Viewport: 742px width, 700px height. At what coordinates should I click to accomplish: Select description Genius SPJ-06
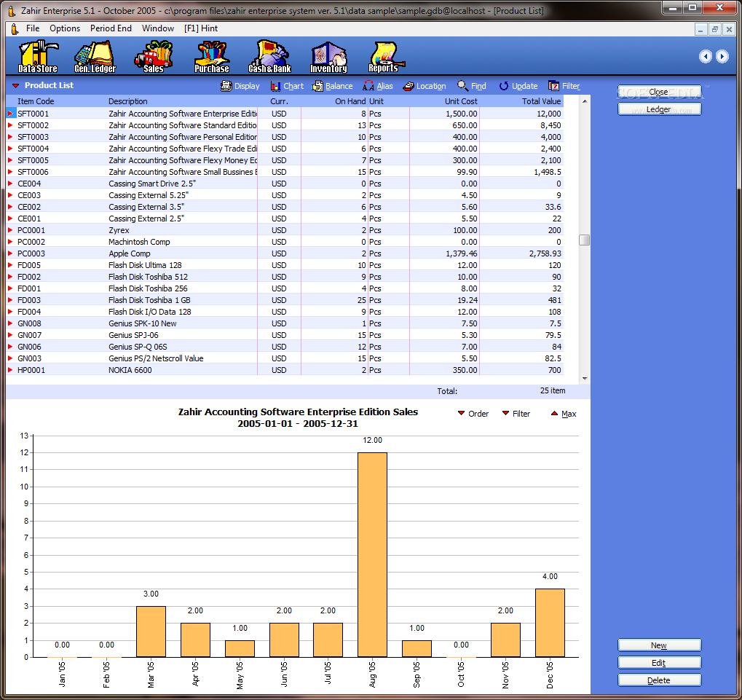[133, 335]
